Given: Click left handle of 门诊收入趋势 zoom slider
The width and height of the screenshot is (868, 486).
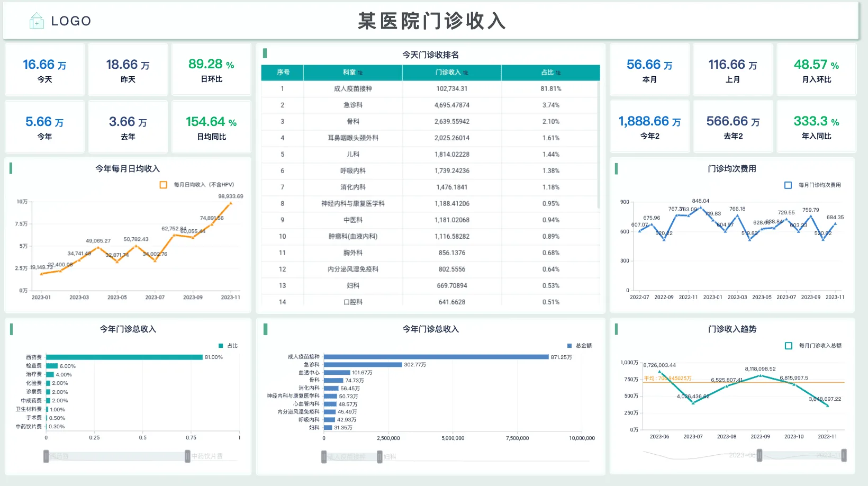Looking at the screenshot, I should point(759,455).
